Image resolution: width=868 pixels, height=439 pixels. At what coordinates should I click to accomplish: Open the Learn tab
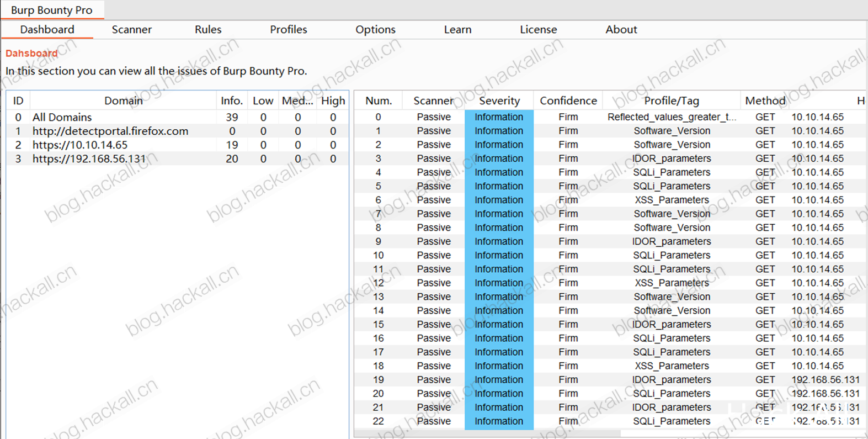[x=457, y=30]
